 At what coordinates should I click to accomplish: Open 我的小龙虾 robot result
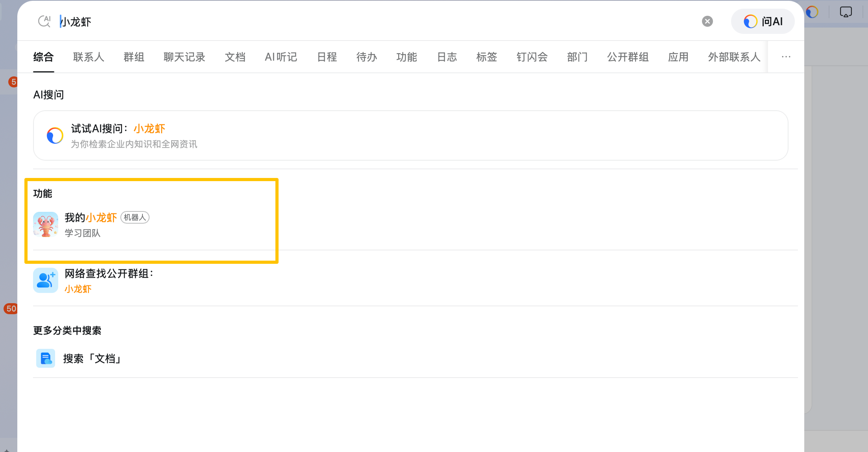coord(91,218)
